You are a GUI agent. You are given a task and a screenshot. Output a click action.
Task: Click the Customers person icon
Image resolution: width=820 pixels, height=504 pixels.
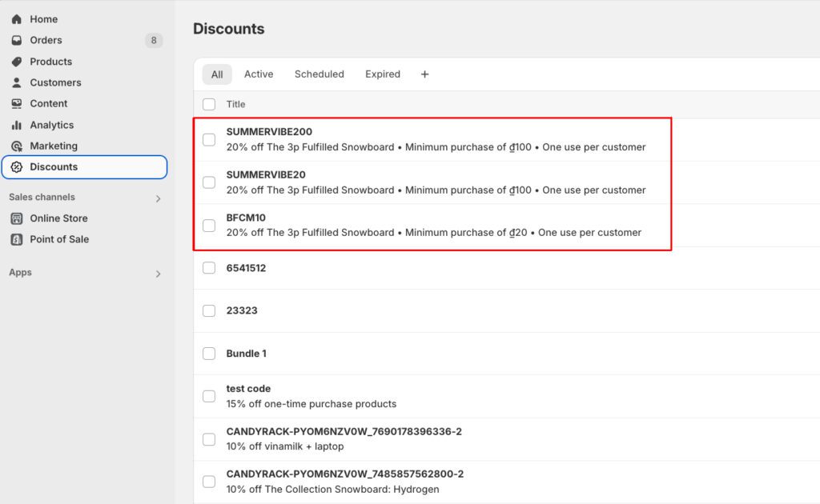(x=16, y=82)
